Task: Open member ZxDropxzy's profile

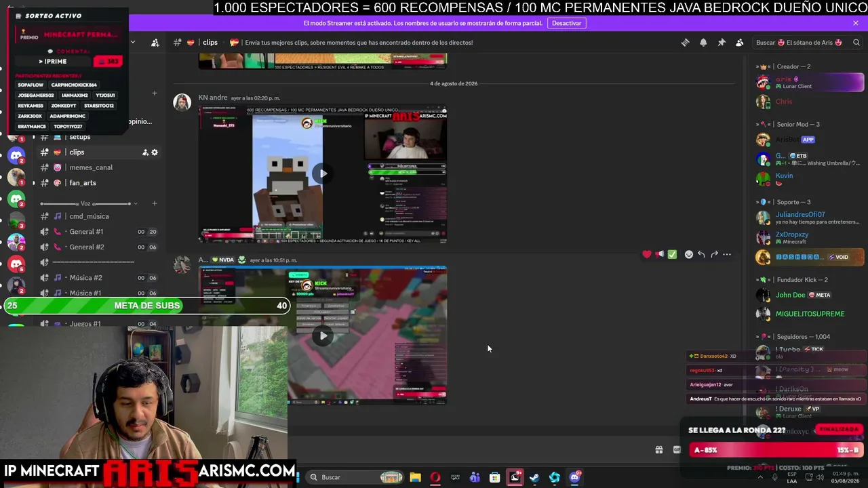Action: [x=810, y=237]
